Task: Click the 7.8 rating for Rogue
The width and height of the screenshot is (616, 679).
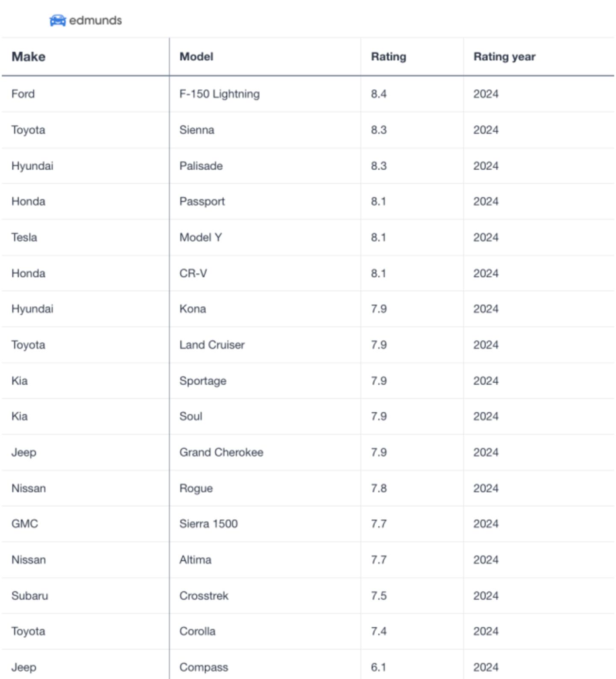Action: point(379,488)
